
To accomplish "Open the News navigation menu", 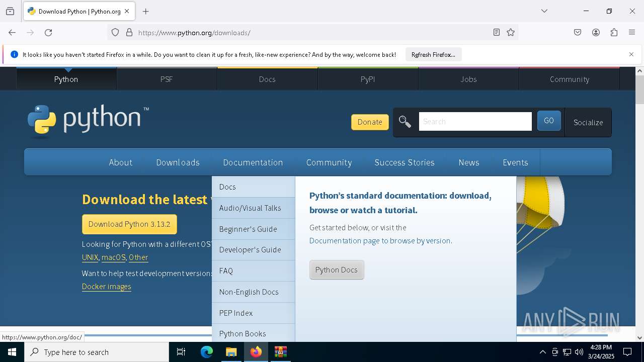I will coord(469,162).
